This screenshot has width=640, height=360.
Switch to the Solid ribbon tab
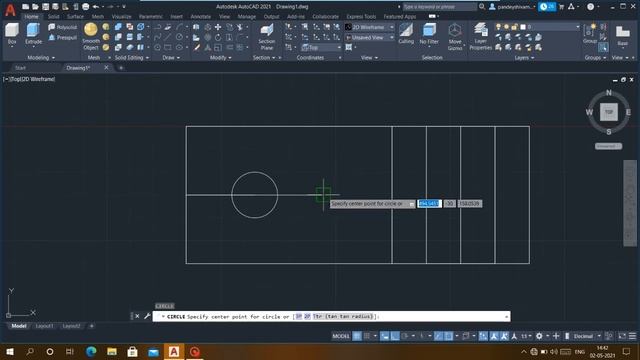(x=53, y=17)
